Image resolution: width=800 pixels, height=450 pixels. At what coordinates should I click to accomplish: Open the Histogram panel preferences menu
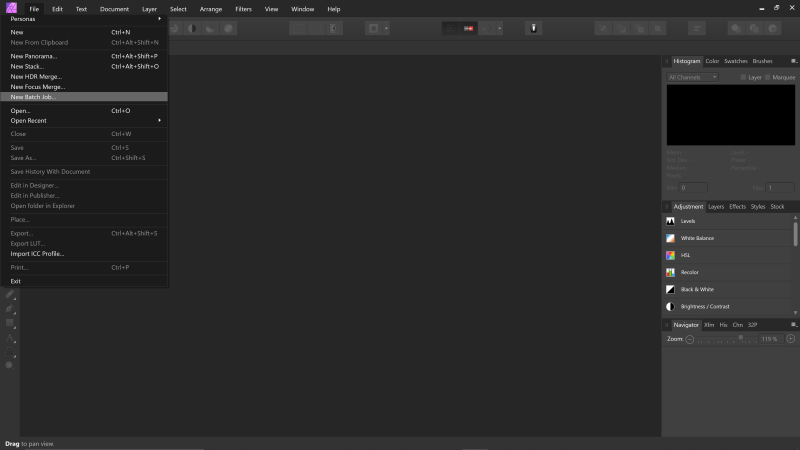click(793, 61)
